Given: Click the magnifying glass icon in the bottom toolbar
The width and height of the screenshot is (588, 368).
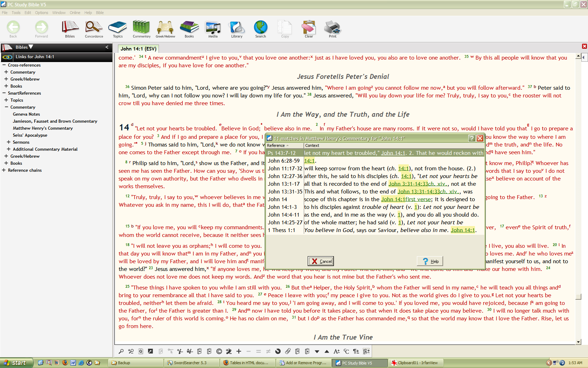Looking at the screenshot, I should click(x=121, y=351).
